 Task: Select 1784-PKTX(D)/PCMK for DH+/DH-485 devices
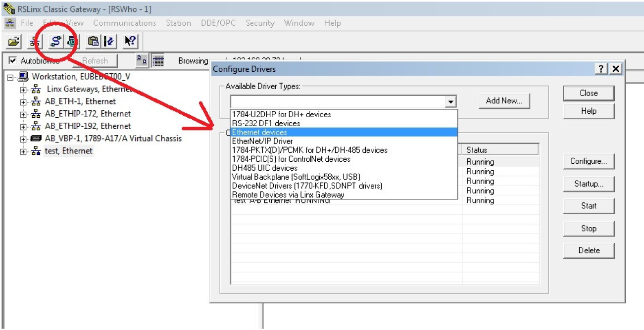tap(344, 150)
